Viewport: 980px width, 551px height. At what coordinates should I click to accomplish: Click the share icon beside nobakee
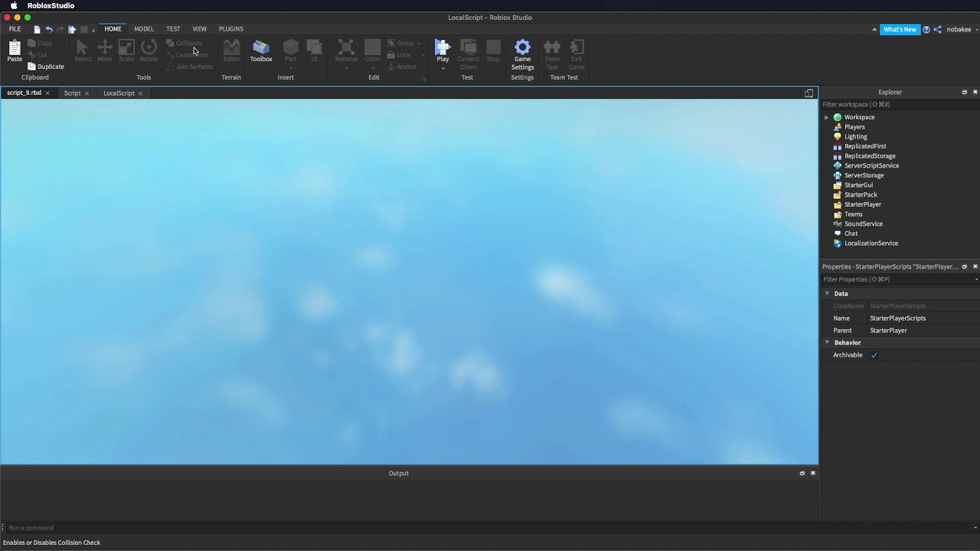click(x=937, y=29)
